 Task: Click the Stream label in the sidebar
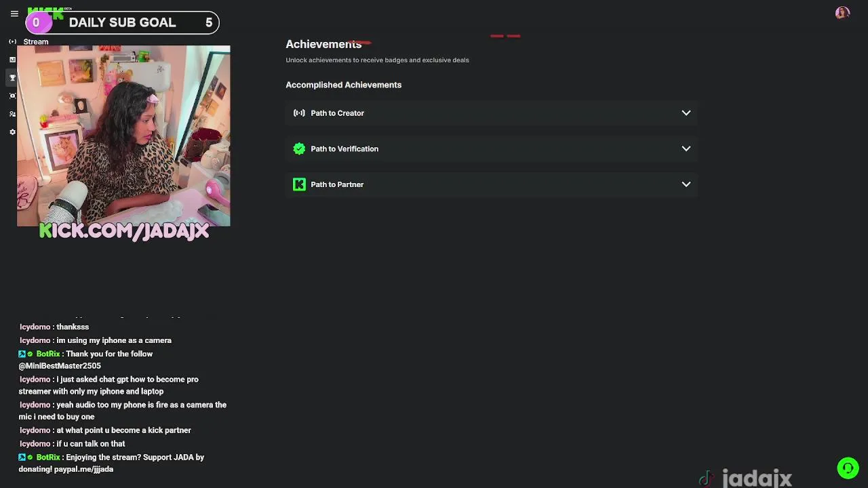36,41
